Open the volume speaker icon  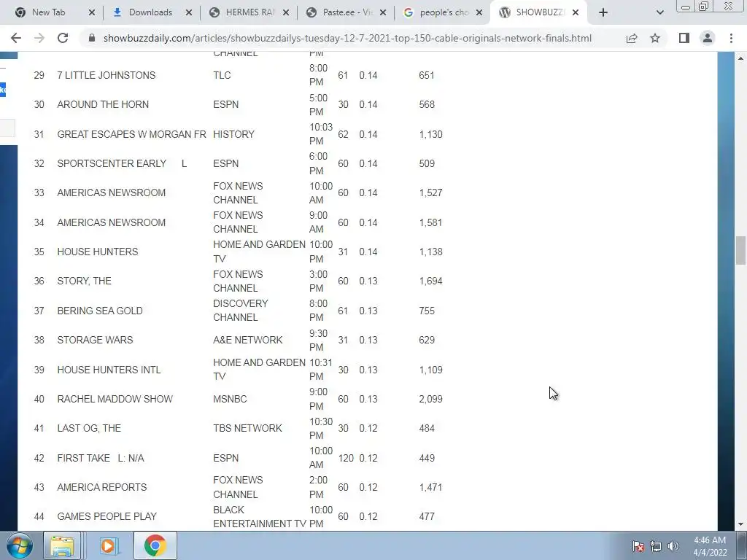click(x=673, y=546)
